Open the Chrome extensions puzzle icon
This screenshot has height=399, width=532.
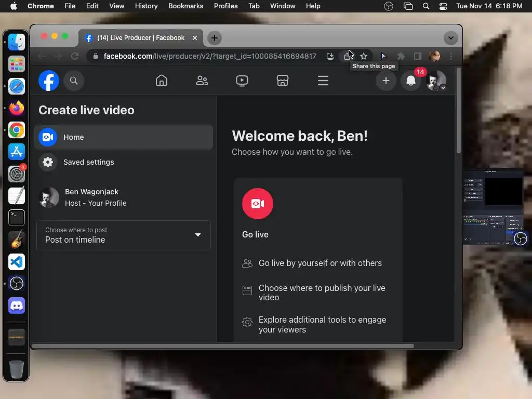401,56
